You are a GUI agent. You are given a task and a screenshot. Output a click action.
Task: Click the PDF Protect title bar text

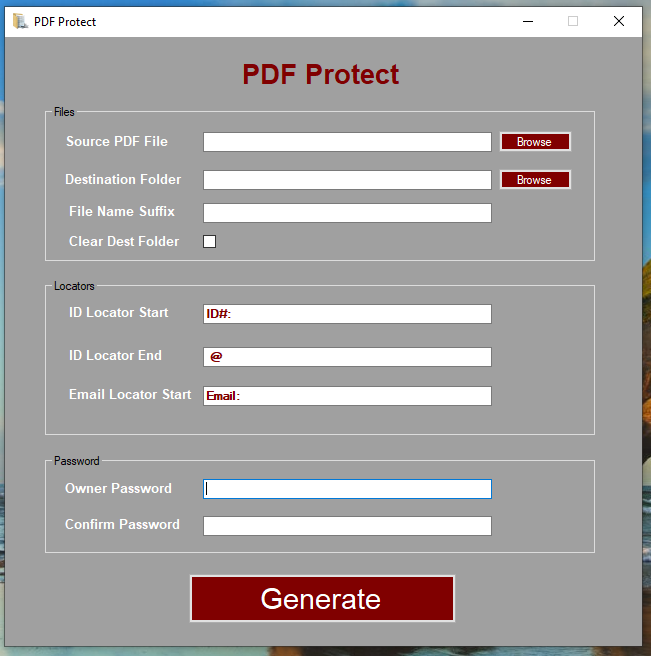65,21
